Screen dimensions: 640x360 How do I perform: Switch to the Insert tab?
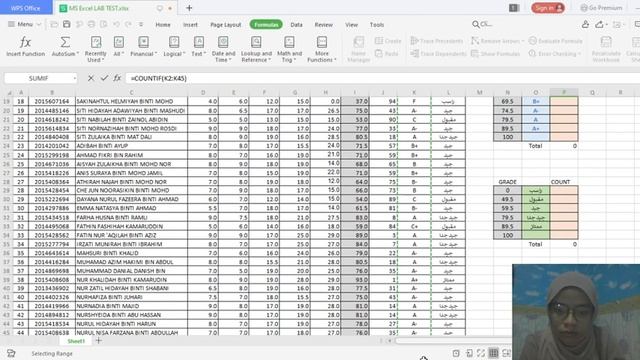[x=190, y=24]
